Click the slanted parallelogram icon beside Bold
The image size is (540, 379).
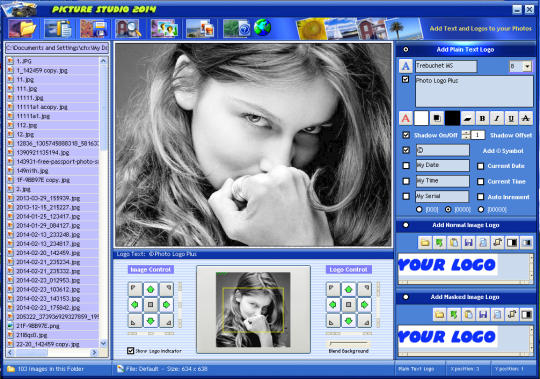click(468, 118)
